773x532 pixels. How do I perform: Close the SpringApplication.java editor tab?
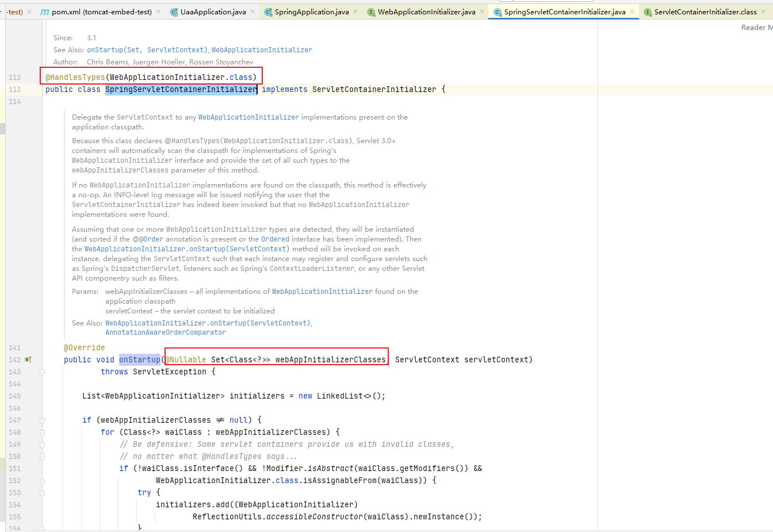[x=355, y=12]
